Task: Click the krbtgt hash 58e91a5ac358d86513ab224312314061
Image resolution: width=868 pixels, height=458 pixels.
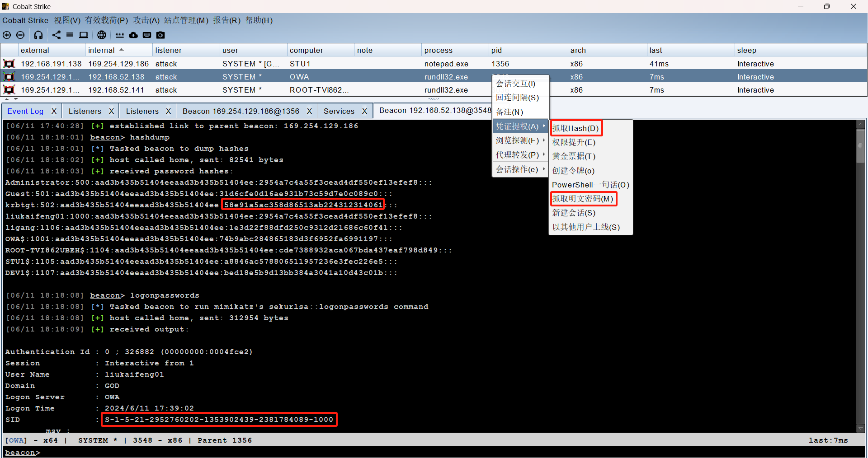Action: pos(303,205)
